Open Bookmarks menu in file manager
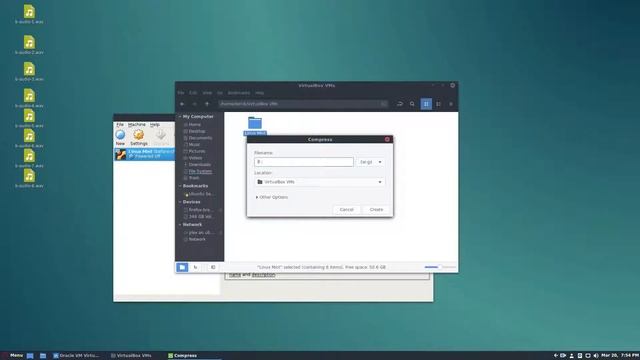Image resolution: width=640 pixels, height=360 pixels. coord(239,93)
